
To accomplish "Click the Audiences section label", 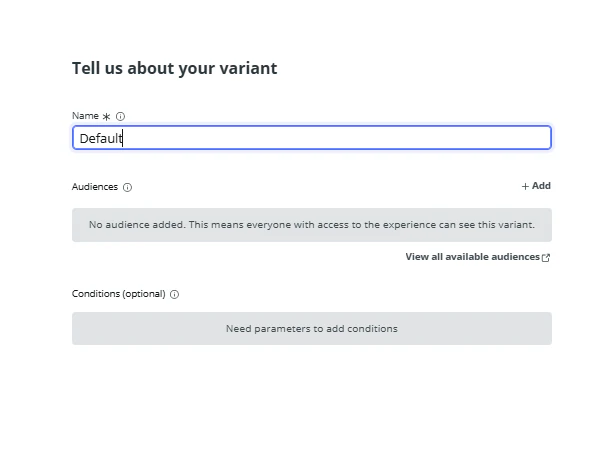I will pos(95,187).
